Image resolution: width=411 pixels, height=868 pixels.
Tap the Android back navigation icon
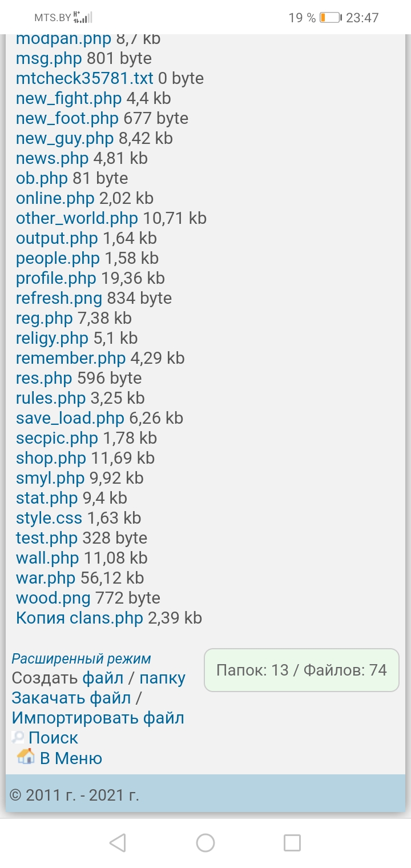click(x=118, y=842)
